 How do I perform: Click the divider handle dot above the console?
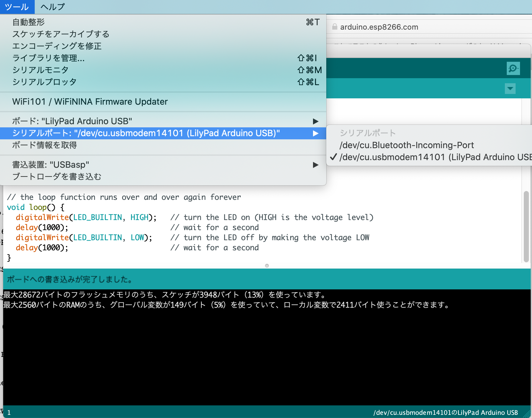point(267,266)
